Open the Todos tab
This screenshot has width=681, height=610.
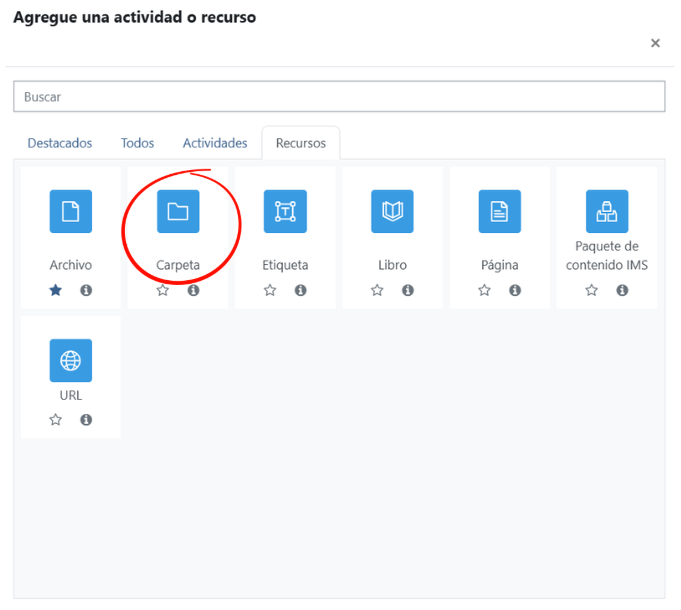coord(137,143)
